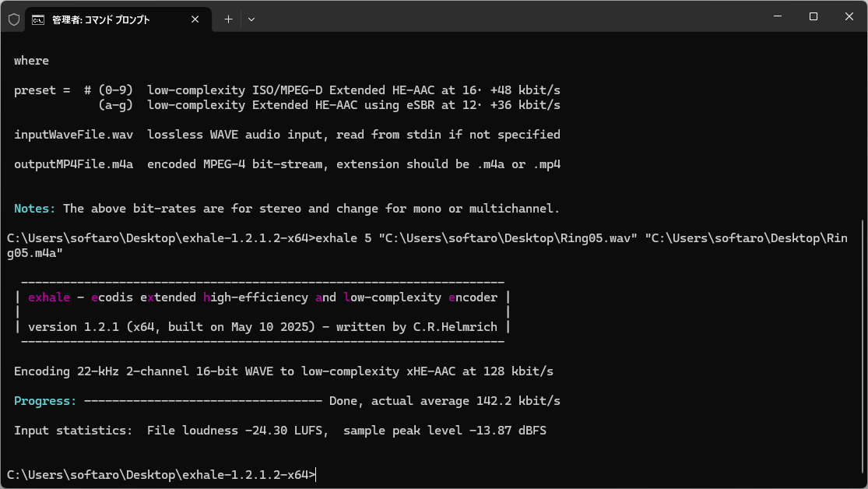Click 'sample peak level -13.87 dBFS' text

pyautogui.click(x=445, y=431)
